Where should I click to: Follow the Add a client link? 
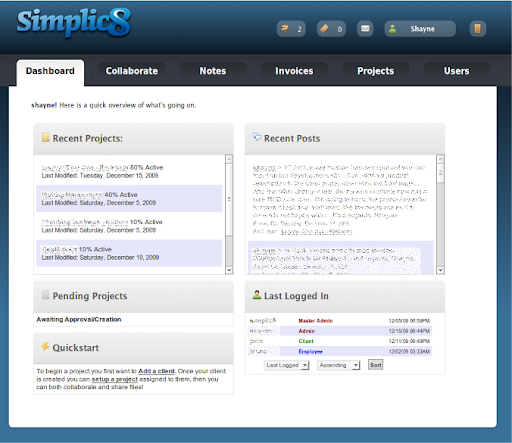pos(156,371)
